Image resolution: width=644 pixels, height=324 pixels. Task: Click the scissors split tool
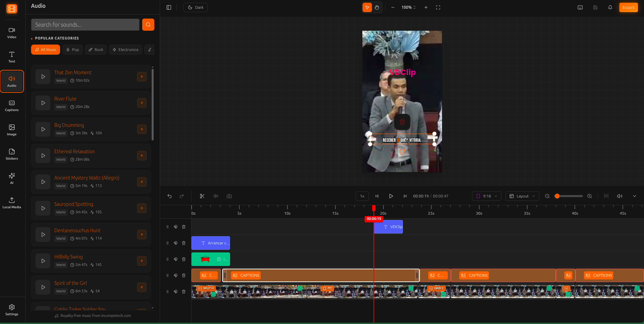coord(202,196)
